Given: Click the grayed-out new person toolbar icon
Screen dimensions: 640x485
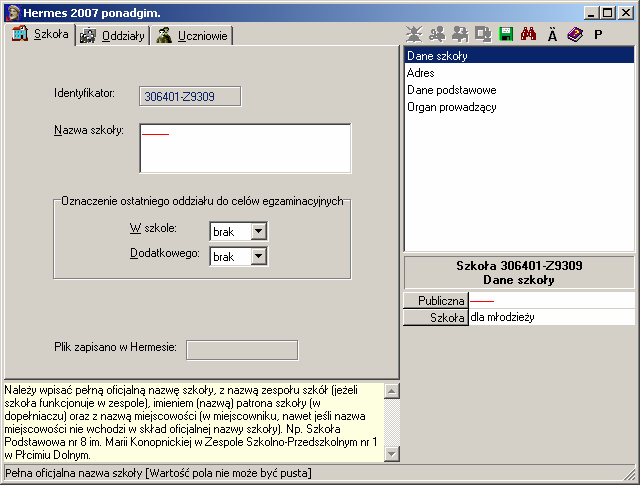Looking at the screenshot, I should tap(414, 35).
